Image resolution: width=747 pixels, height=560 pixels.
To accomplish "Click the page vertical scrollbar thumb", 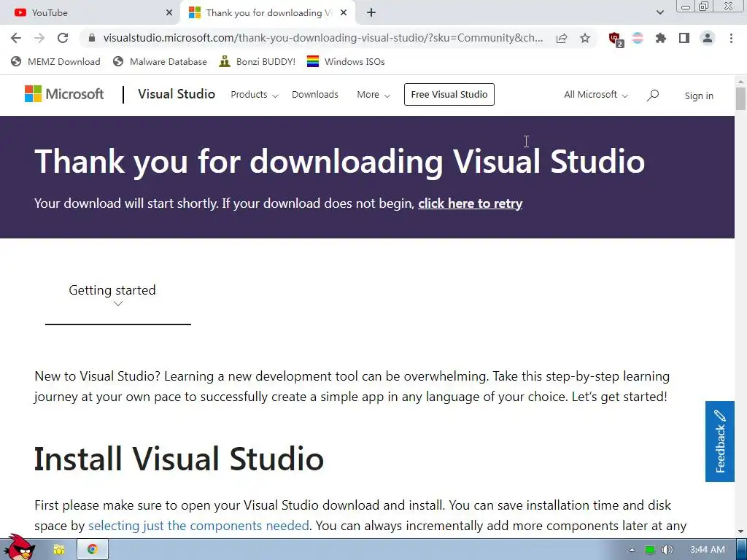I will [x=741, y=98].
